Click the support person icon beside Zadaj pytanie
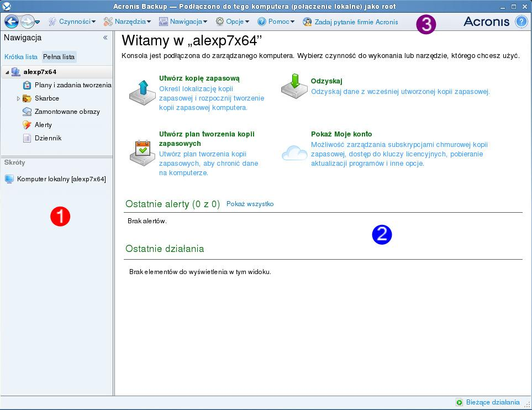 tap(307, 22)
